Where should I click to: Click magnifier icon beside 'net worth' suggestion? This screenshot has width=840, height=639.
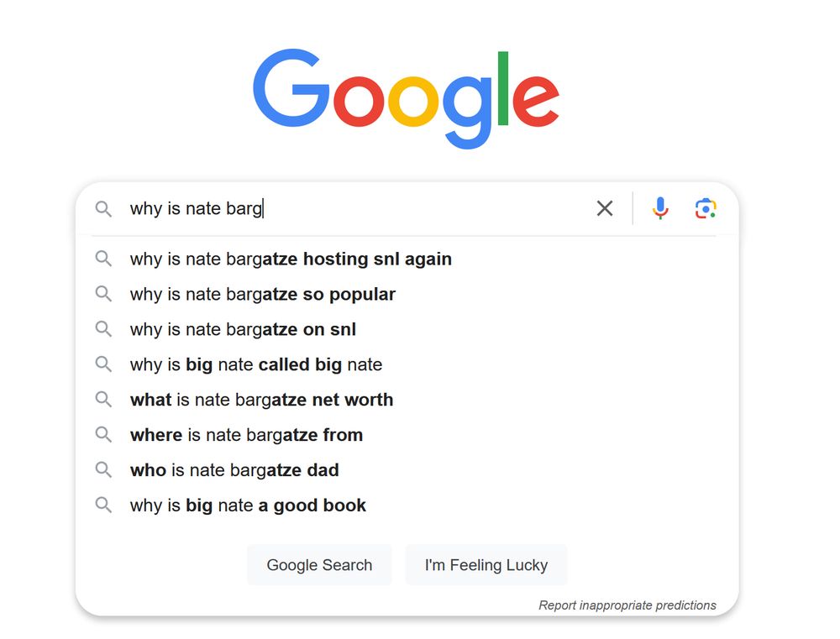(103, 400)
